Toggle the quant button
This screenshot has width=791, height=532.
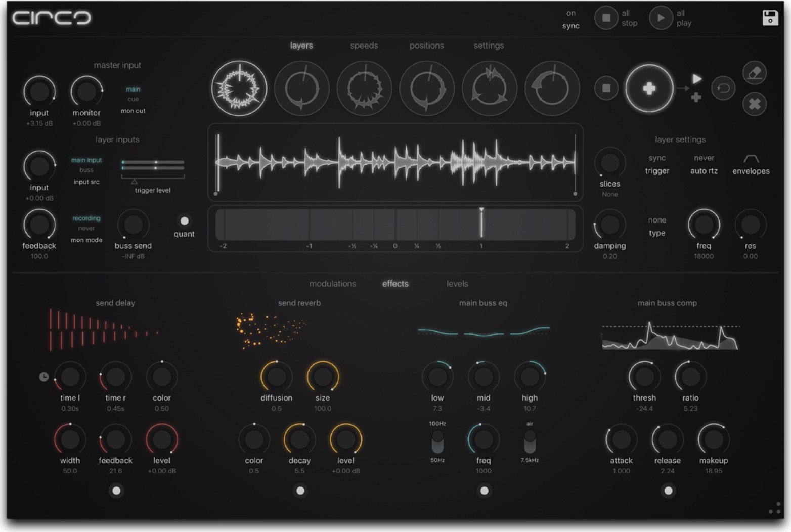184,221
